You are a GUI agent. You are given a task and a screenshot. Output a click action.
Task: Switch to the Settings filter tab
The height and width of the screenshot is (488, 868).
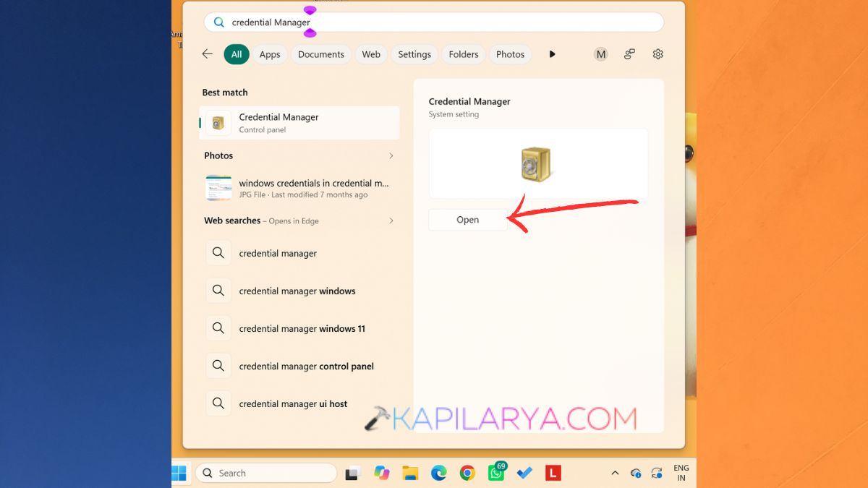pos(414,54)
